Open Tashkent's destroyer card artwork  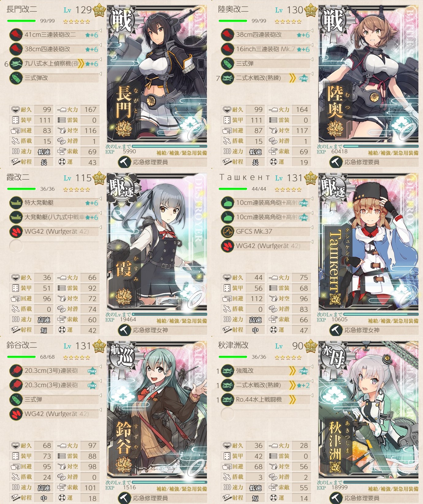pyautogui.click(x=368, y=242)
